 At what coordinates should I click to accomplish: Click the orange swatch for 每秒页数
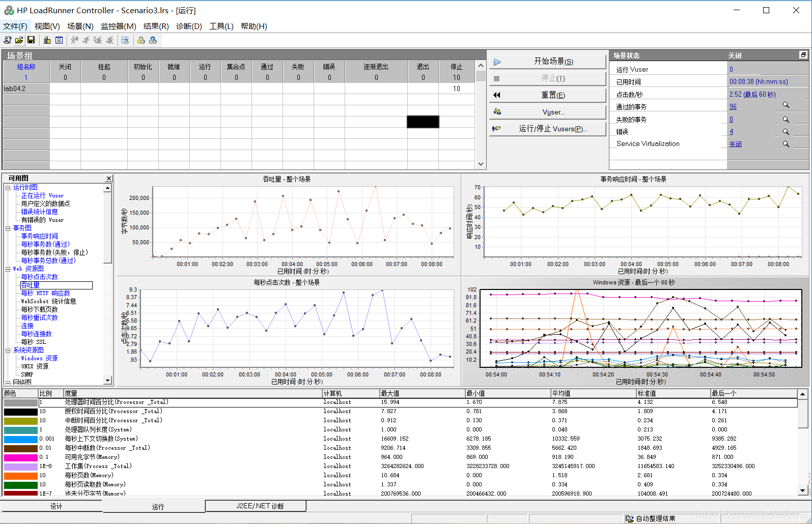coord(21,476)
